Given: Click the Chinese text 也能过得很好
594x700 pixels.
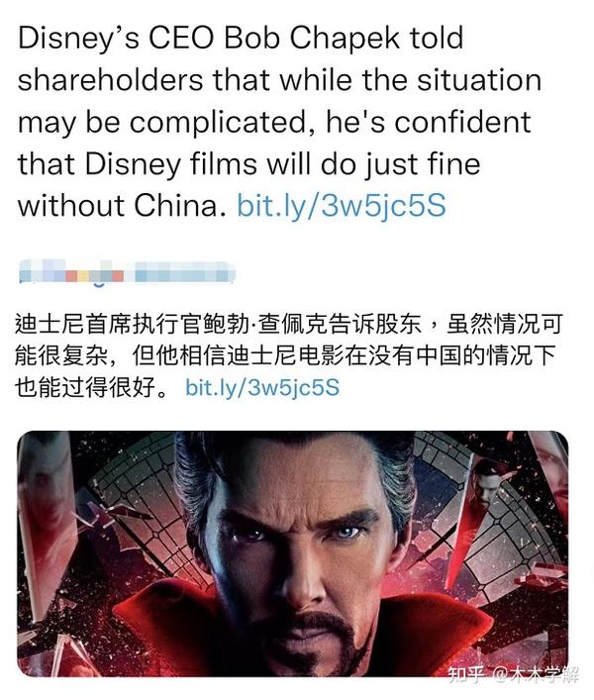Looking at the screenshot, I should pos(92,387).
